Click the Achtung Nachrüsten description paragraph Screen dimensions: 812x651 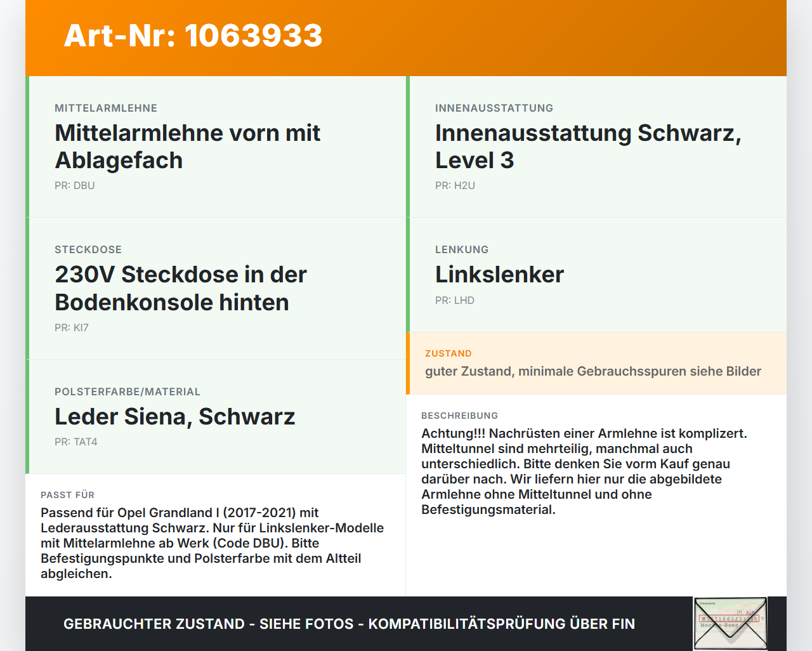[584, 471]
